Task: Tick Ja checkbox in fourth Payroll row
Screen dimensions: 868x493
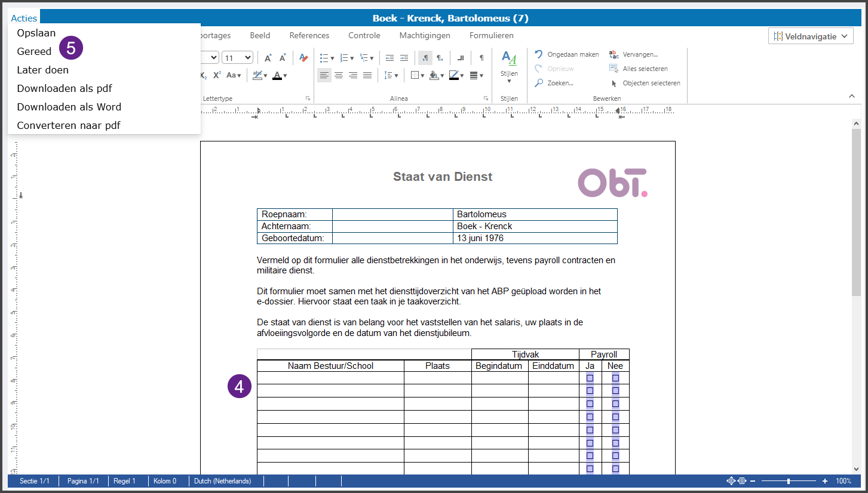Action: (590, 417)
